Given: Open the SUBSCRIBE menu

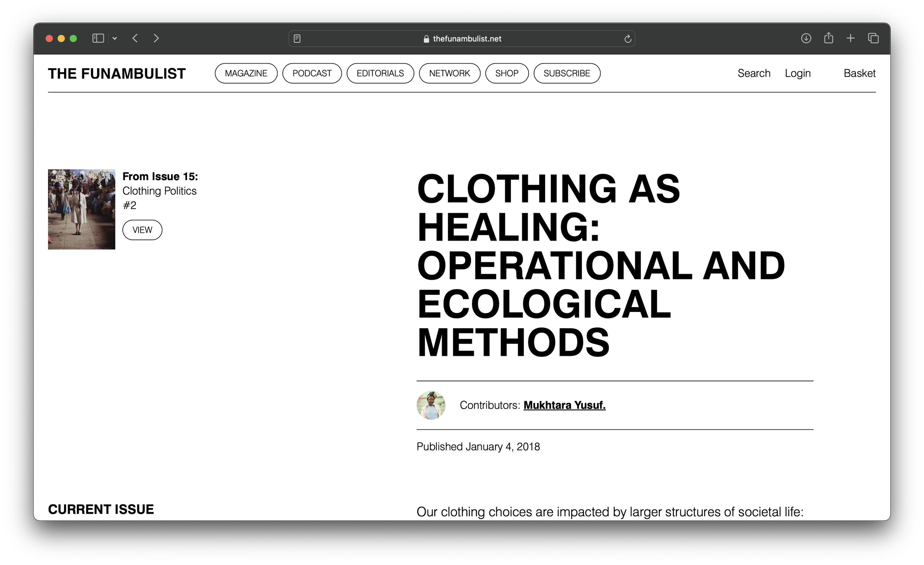Looking at the screenshot, I should pyautogui.click(x=567, y=73).
